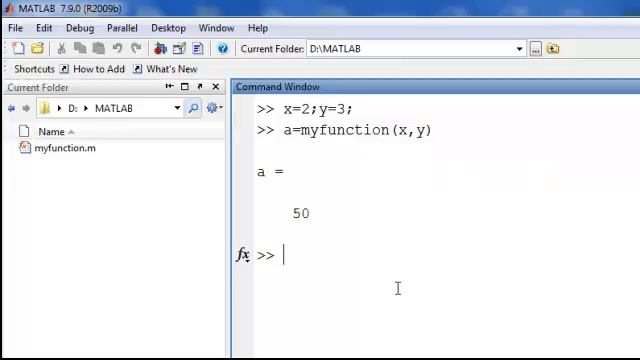Expand the arrow before D: path segment
The image size is (640, 360).
point(59,109)
